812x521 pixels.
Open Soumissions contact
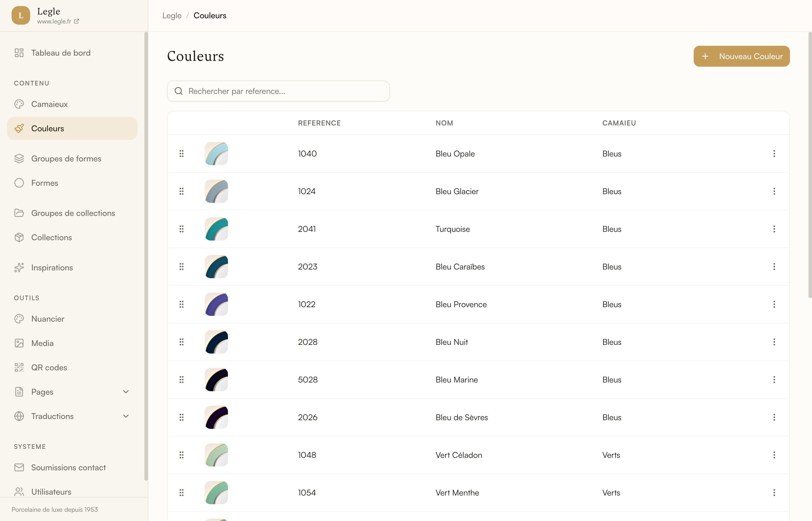(72, 468)
